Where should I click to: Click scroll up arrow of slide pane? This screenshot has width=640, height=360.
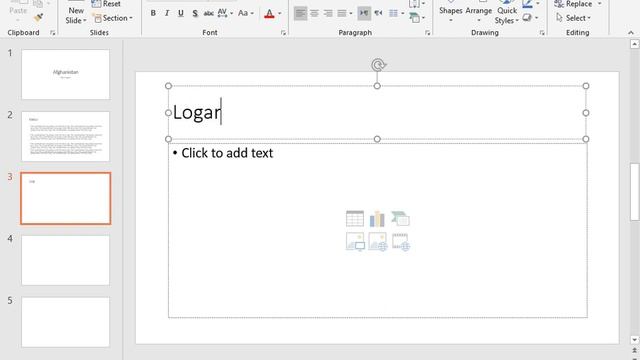pyautogui.click(x=634, y=44)
